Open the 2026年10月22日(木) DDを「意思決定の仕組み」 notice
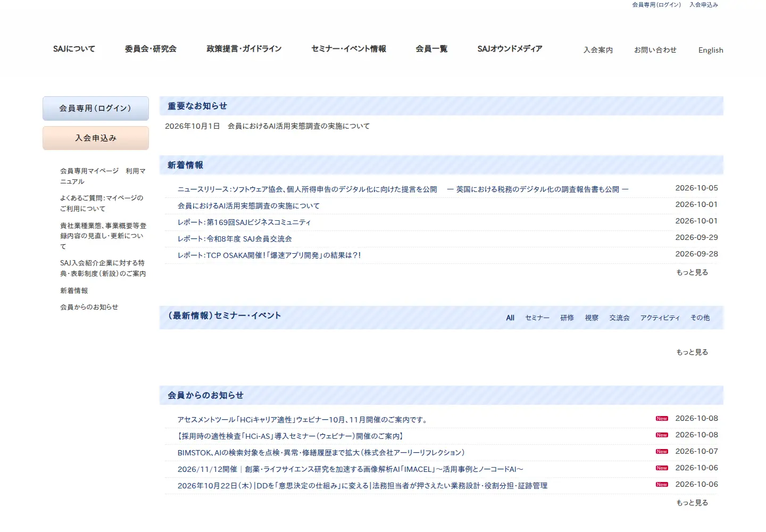This screenshot has height=532, width=766. [362, 486]
